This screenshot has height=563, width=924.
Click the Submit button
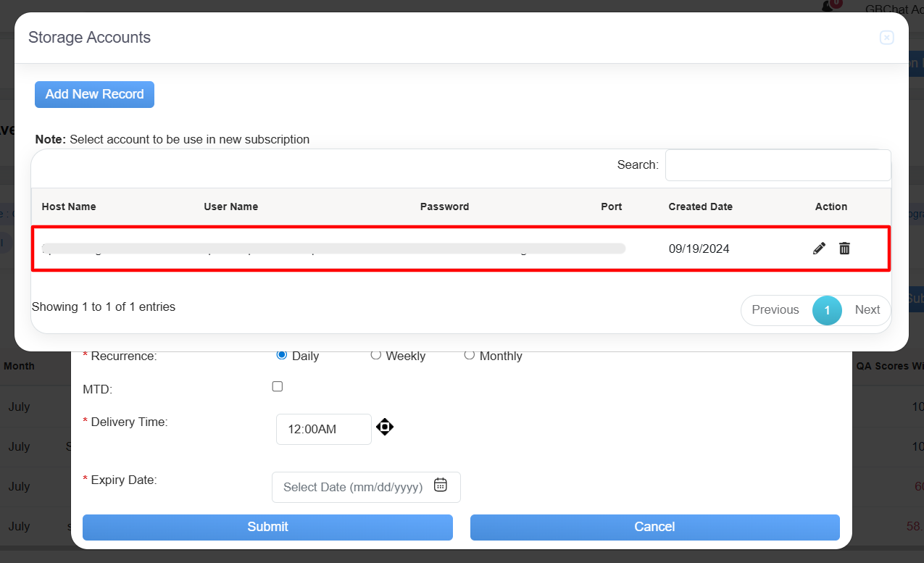pyautogui.click(x=267, y=527)
